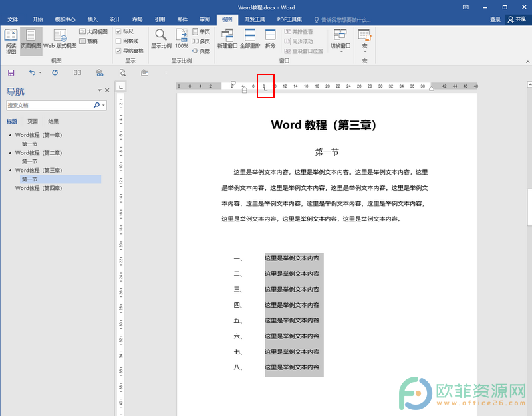Viewport: 532px width, 416px height.
Task: Collapse Word教程（第一章）heading in navigation
Action: point(10,135)
